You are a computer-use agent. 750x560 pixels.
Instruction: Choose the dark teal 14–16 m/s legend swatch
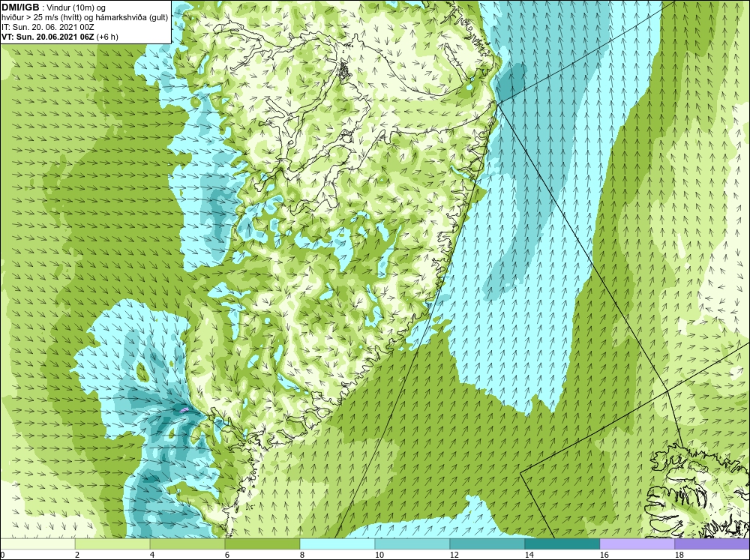click(562, 544)
